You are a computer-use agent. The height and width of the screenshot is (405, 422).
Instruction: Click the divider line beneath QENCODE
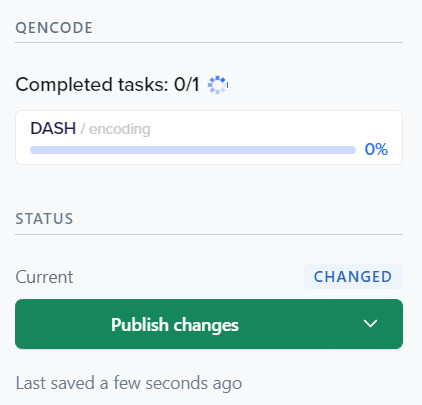pos(209,42)
